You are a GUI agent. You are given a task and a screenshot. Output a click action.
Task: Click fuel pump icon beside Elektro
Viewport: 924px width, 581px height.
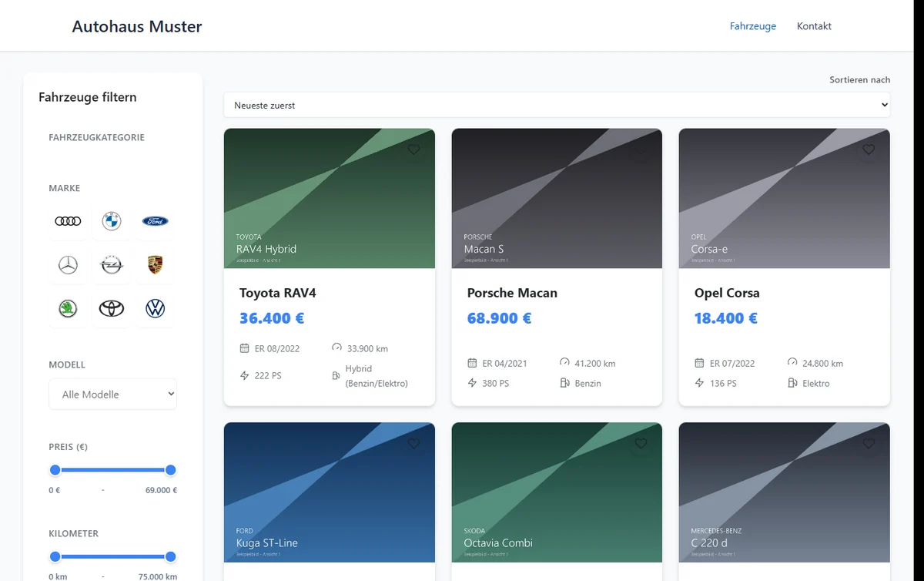coord(792,383)
